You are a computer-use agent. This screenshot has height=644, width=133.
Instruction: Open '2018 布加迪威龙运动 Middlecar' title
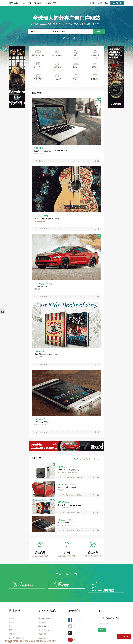(x=47, y=219)
